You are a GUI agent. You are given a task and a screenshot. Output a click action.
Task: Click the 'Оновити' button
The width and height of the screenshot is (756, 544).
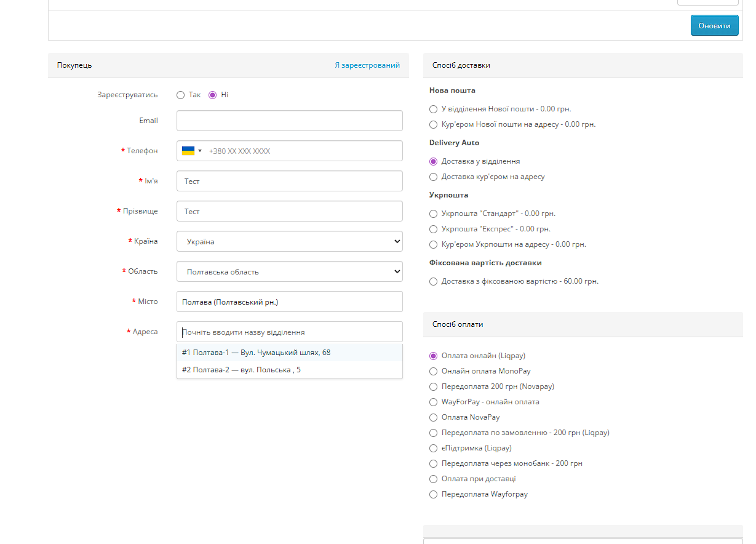pos(715,25)
